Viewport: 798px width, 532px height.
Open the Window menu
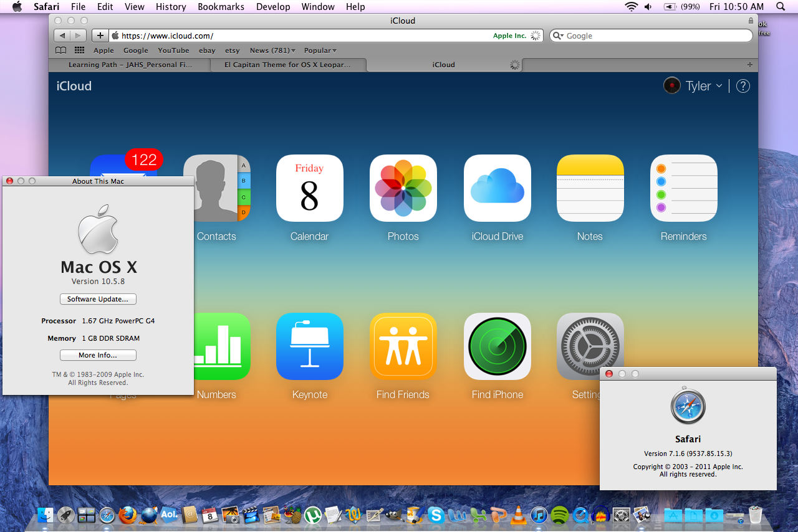coord(317,7)
